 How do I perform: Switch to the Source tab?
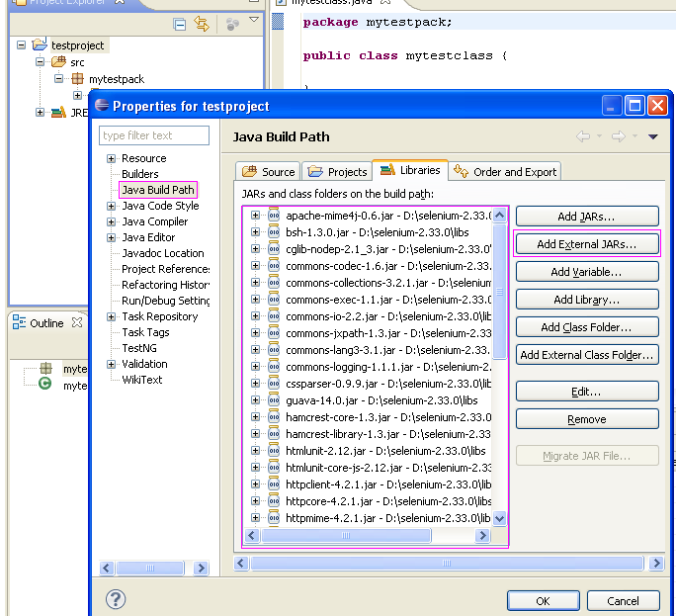click(268, 172)
